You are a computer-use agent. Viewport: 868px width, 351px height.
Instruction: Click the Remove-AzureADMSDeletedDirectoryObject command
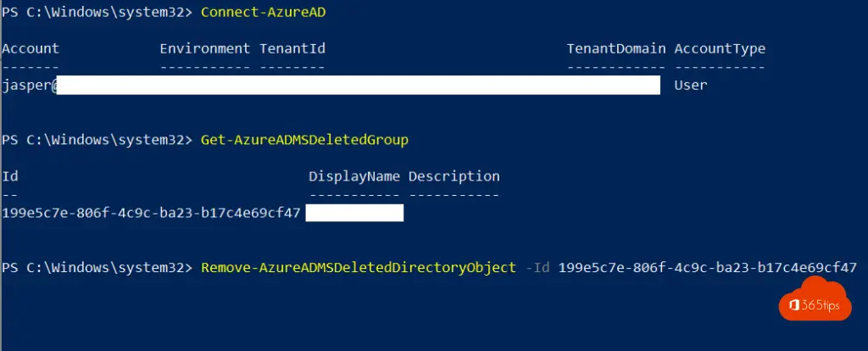tap(359, 268)
